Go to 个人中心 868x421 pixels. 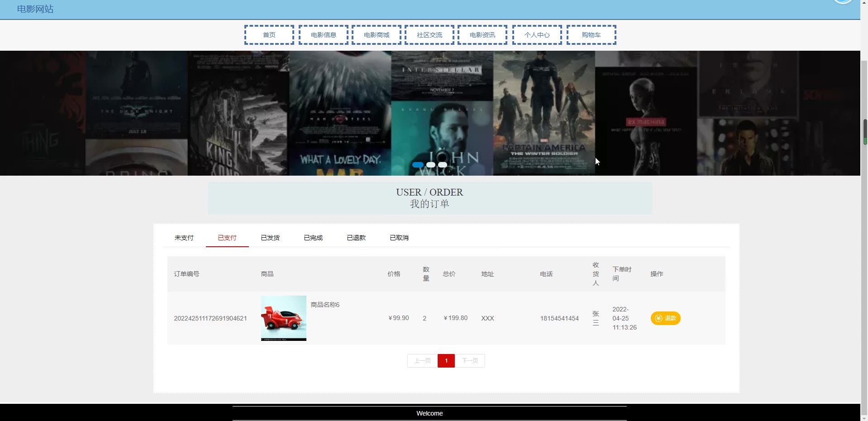537,35
